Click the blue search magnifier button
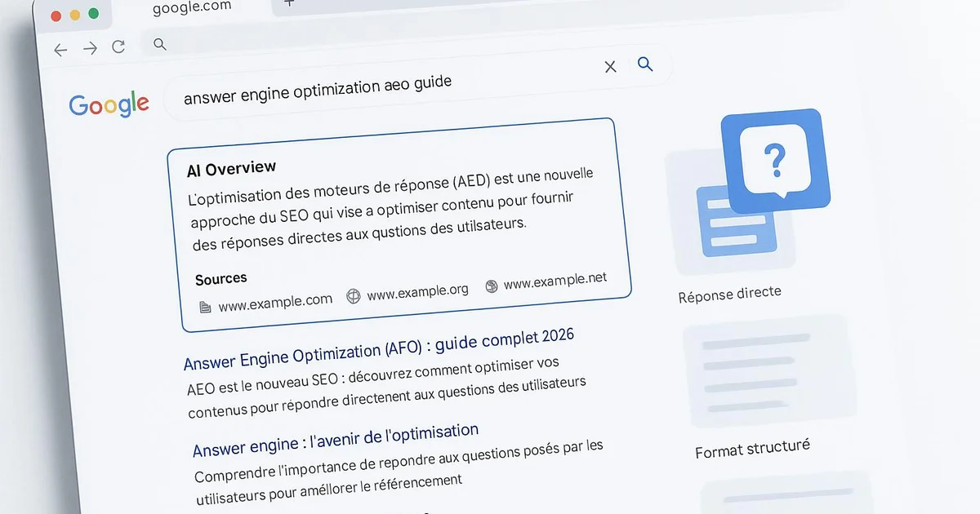Viewport: 980px width, 514px height. pyautogui.click(x=645, y=64)
